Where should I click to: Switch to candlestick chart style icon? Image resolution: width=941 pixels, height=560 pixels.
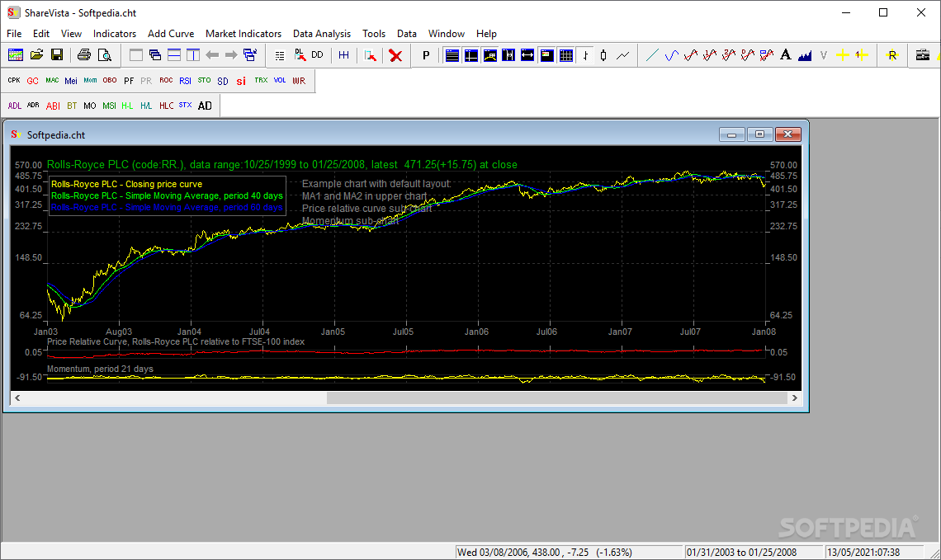point(603,56)
